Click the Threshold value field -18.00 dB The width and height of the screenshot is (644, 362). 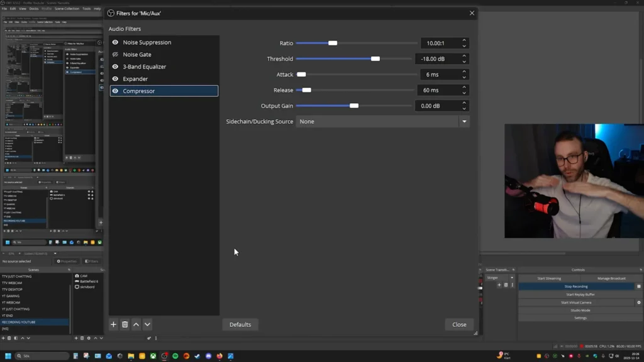click(x=438, y=58)
